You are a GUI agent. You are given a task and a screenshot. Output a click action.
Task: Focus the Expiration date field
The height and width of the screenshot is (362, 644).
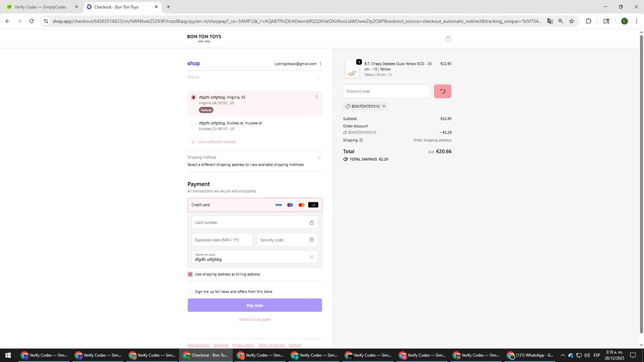(222, 240)
